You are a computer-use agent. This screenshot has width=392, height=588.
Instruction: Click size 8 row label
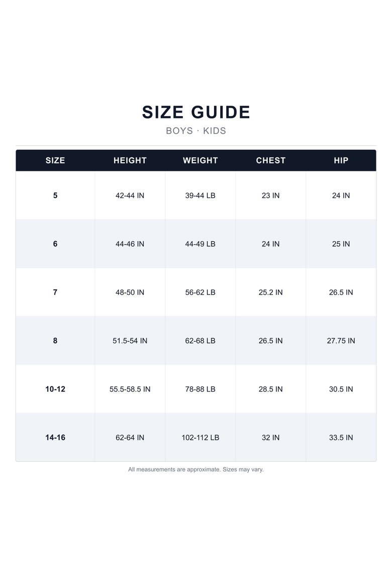55,341
